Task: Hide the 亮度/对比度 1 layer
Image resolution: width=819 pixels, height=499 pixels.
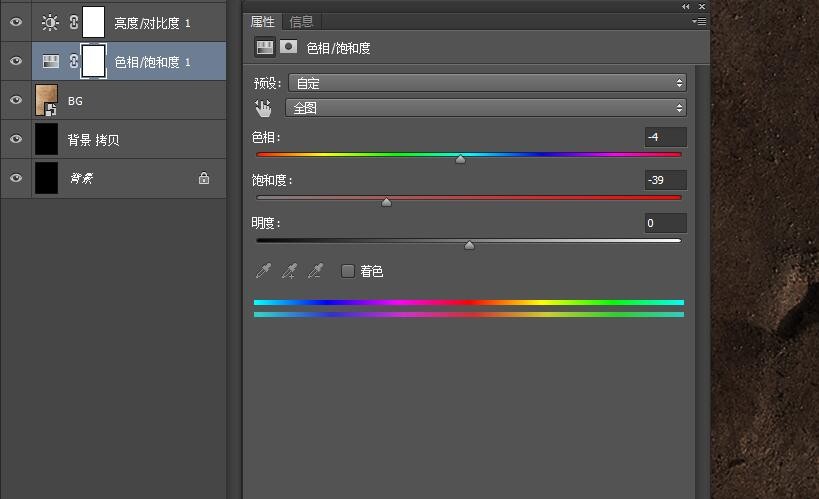Action: [x=15, y=22]
